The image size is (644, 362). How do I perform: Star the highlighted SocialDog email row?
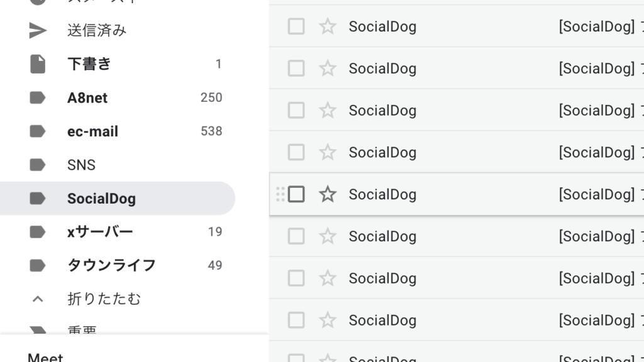coord(327,194)
